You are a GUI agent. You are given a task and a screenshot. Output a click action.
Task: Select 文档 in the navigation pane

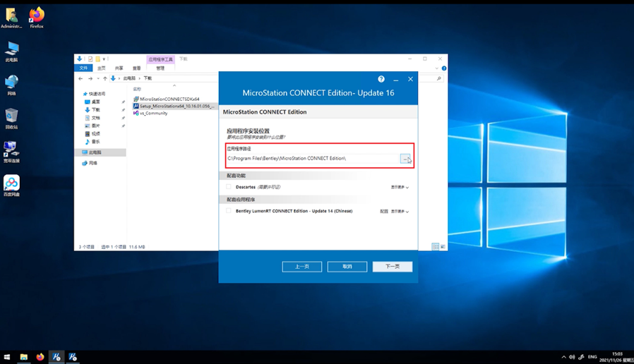(92, 118)
